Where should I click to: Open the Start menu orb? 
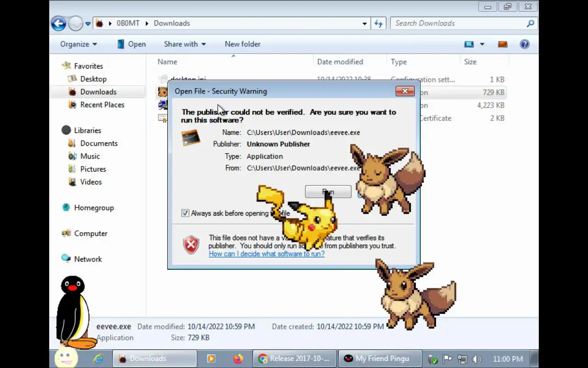point(66,358)
